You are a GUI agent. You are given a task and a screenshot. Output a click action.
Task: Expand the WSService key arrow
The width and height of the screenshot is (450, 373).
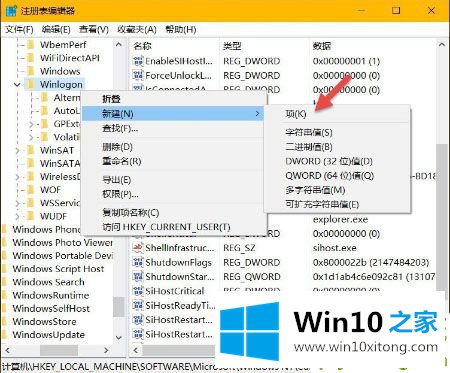click(x=17, y=203)
